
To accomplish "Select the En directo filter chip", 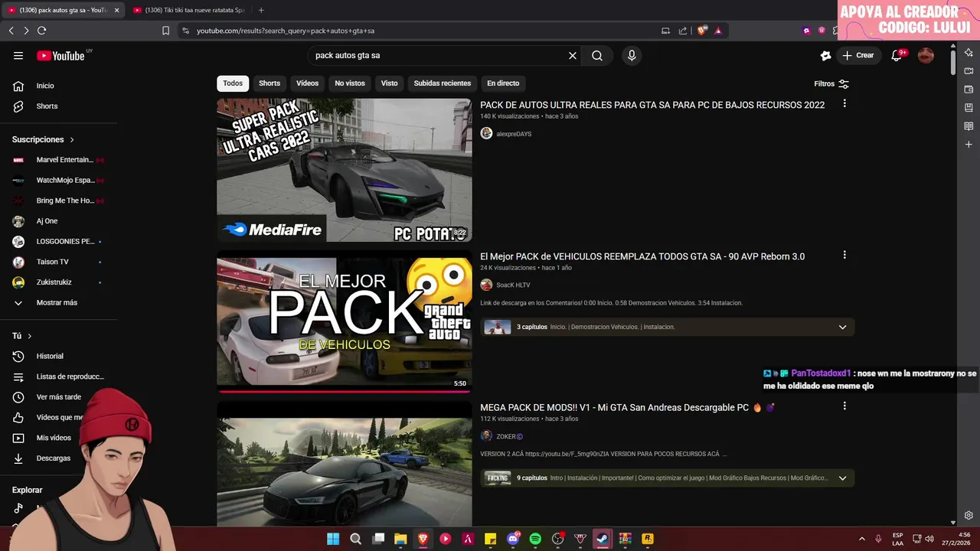I will pyautogui.click(x=503, y=83).
